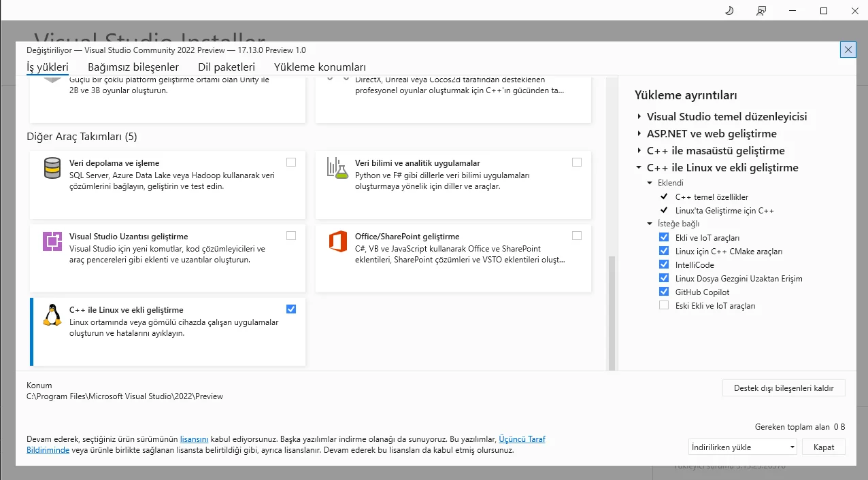Click the Linux penguin icon

(x=52, y=315)
